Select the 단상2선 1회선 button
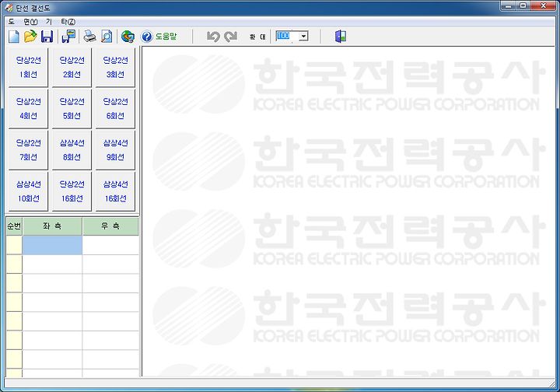The height and width of the screenshot is (392, 560). [28, 68]
